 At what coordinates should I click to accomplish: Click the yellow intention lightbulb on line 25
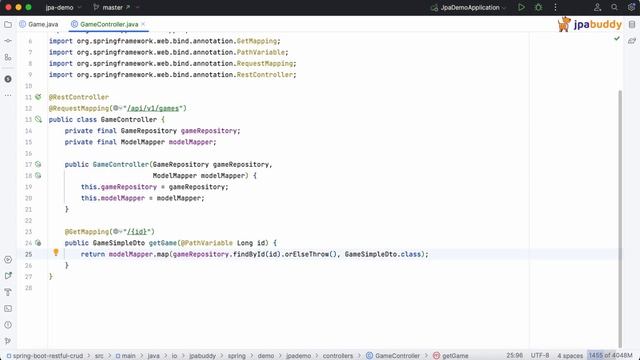[x=56, y=253]
